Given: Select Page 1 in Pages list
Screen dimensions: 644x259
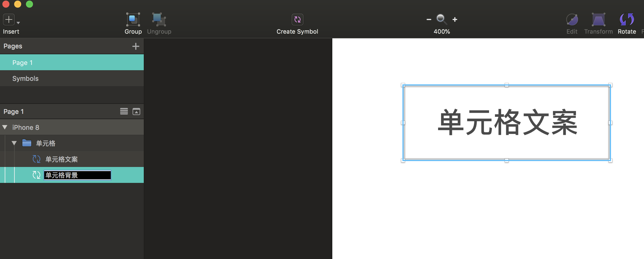Looking at the screenshot, I should point(72,63).
